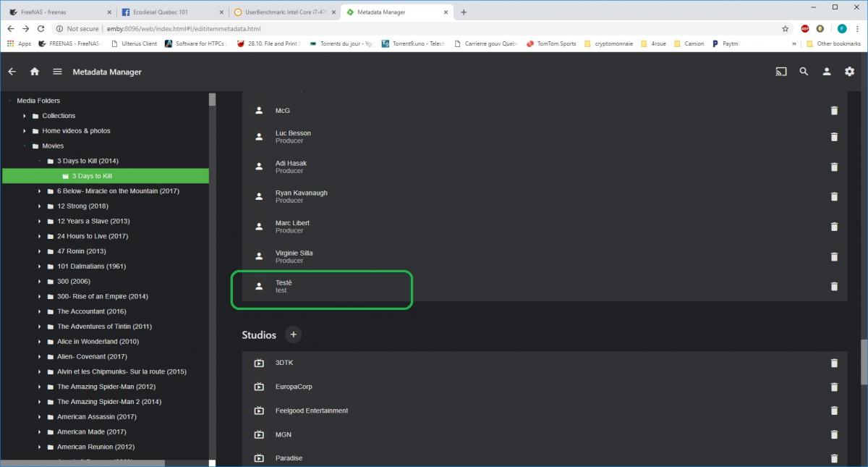
Task: Bookmark this page with star icon
Action: click(x=786, y=28)
